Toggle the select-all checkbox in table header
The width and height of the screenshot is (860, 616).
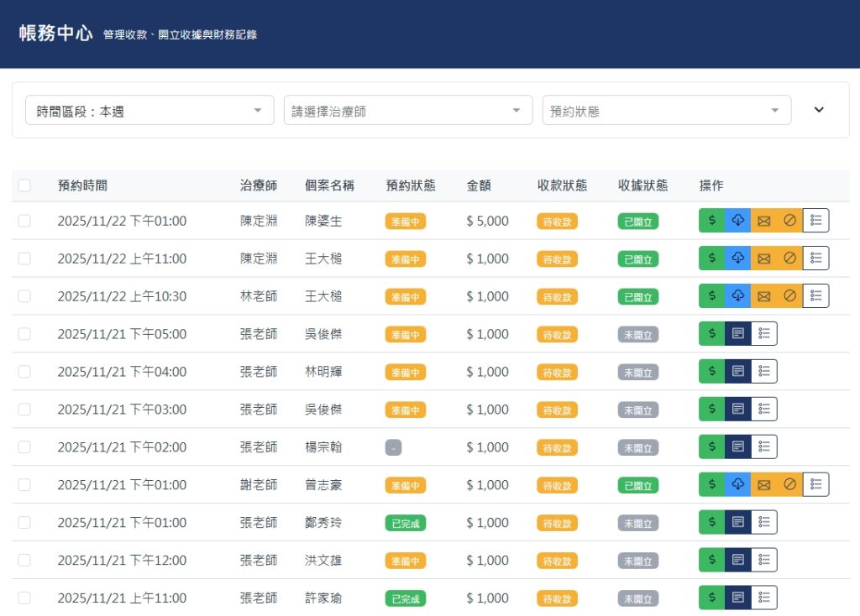24,185
